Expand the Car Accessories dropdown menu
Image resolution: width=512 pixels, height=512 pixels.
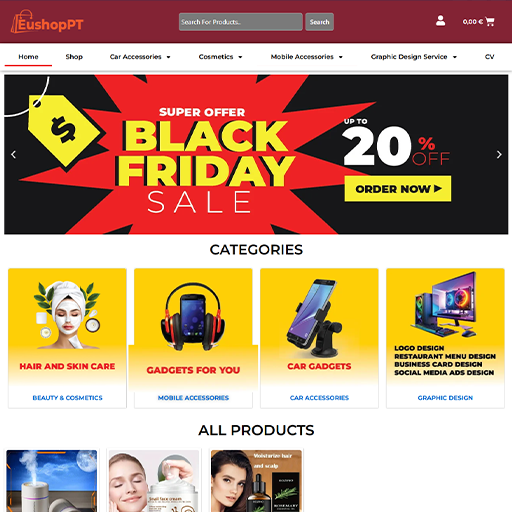pos(140,57)
